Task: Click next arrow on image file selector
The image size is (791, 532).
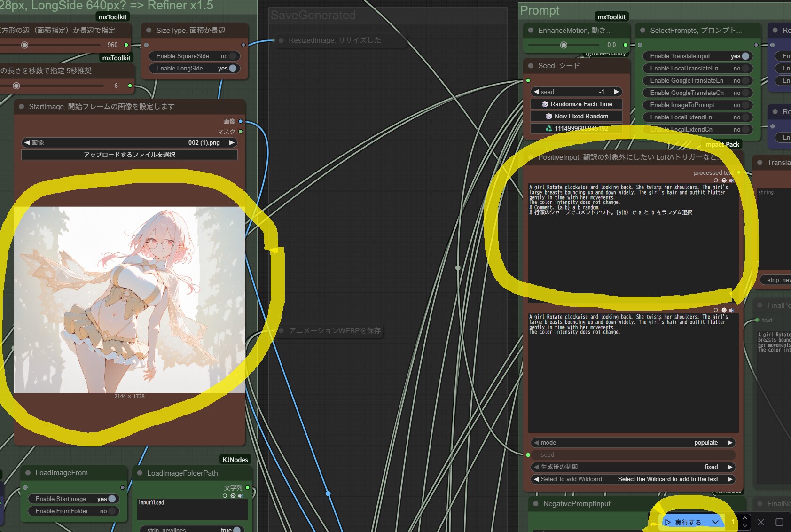Action: pos(232,143)
